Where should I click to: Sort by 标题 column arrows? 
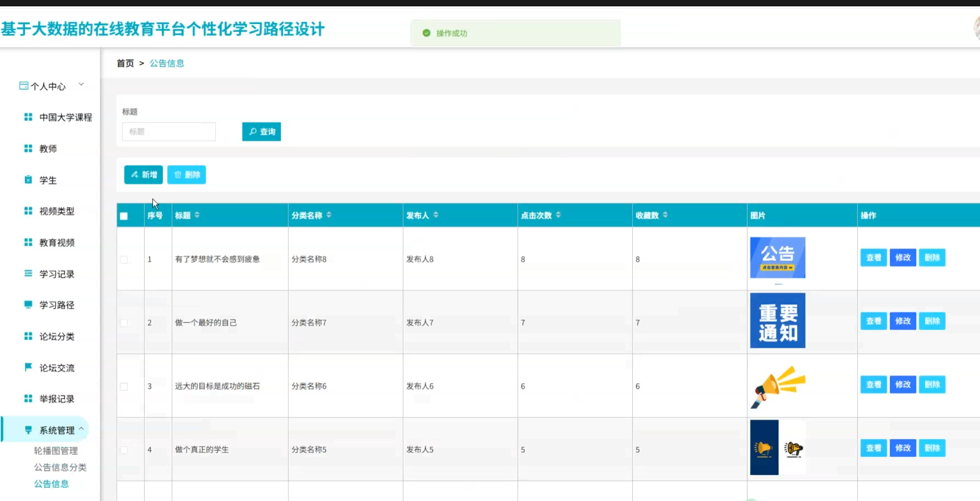197,215
